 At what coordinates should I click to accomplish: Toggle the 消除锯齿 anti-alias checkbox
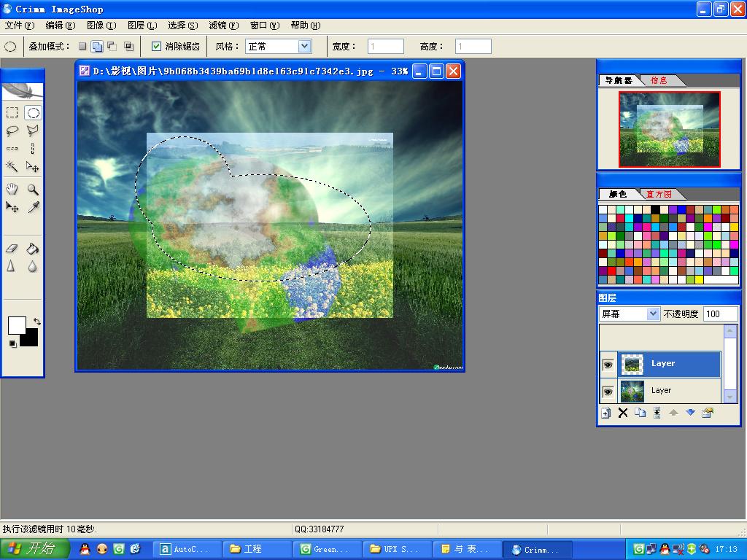pos(156,46)
